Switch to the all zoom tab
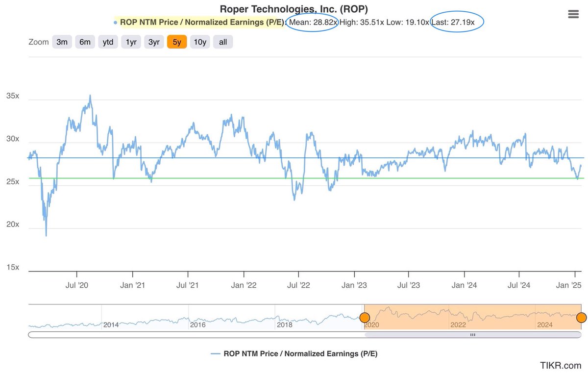The image size is (588, 374). click(x=223, y=42)
